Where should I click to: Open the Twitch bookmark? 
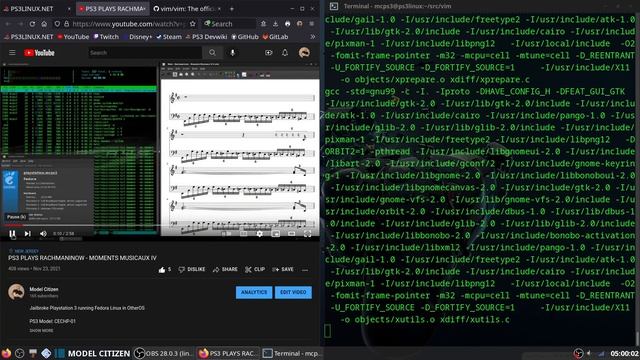pyautogui.click(x=106, y=37)
